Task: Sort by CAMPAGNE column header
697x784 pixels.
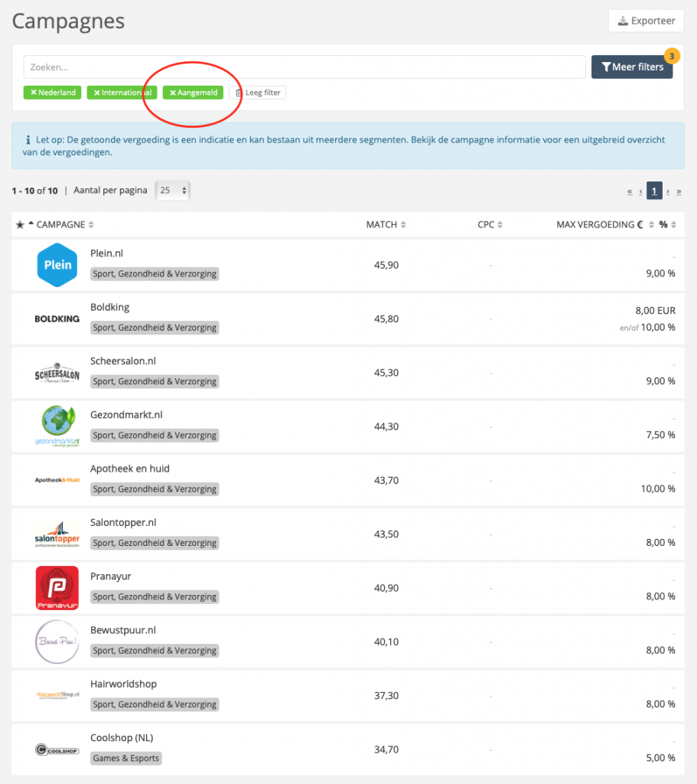Action: tap(65, 224)
